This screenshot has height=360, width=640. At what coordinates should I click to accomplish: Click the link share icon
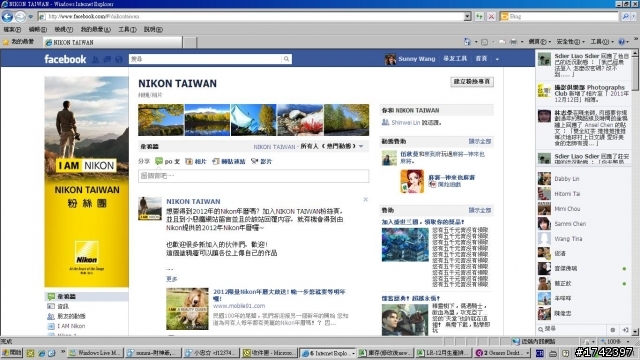coord(216,162)
